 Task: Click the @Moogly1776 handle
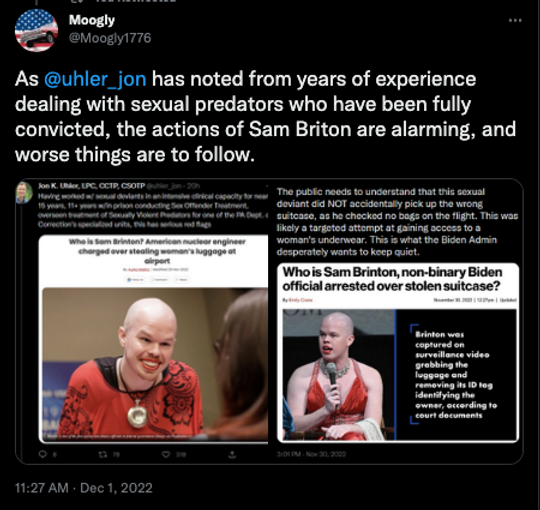[x=110, y=38]
